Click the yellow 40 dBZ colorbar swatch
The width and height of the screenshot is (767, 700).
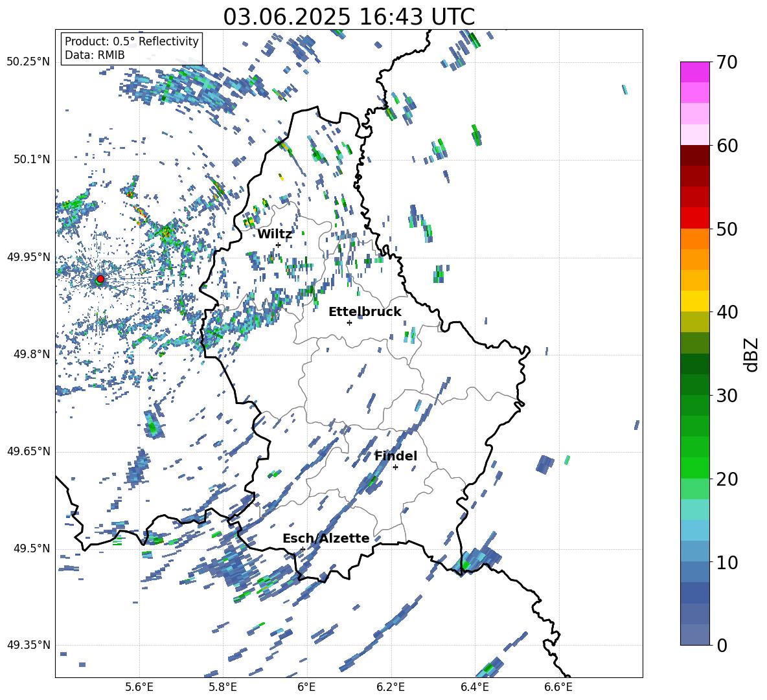[694, 301]
